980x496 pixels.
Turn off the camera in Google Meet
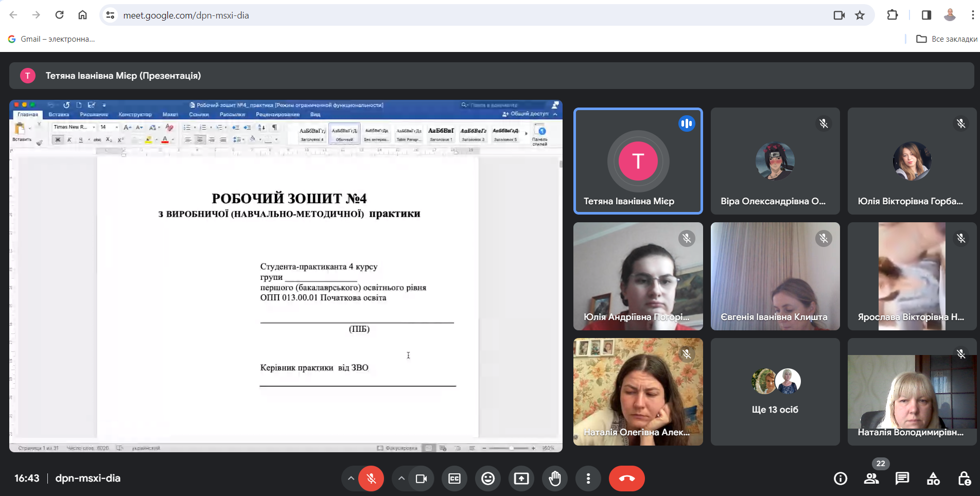421,478
